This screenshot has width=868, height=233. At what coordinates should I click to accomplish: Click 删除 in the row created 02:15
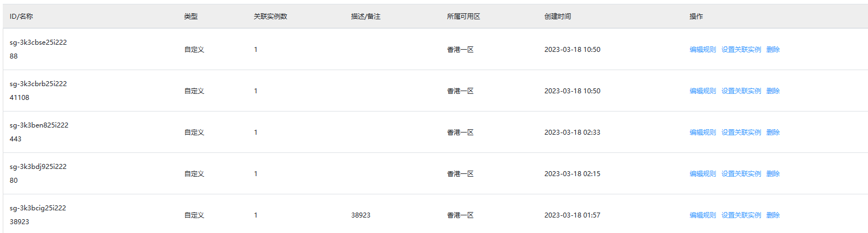click(x=773, y=174)
